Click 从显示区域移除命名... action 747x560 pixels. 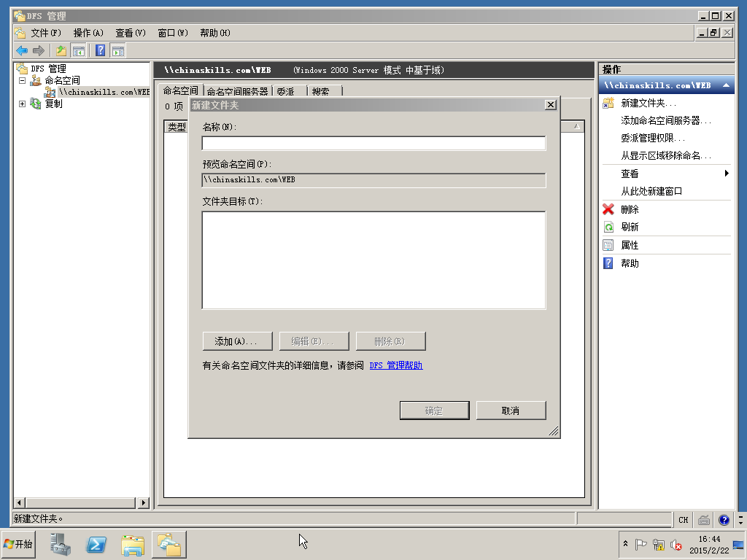coord(665,156)
